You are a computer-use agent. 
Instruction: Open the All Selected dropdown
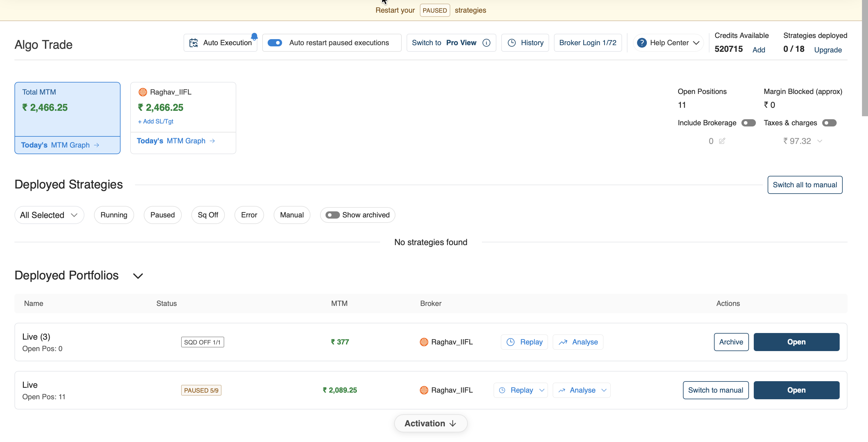click(49, 215)
